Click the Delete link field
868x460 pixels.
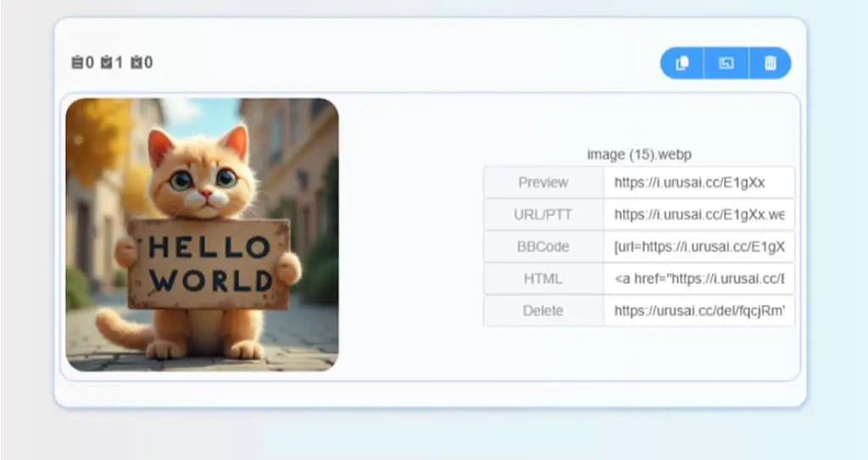tap(699, 311)
